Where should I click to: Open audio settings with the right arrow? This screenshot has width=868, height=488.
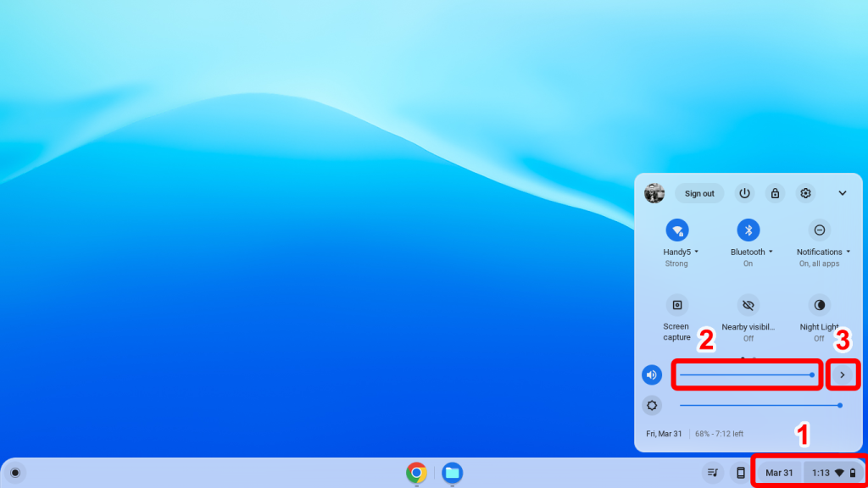click(x=843, y=374)
